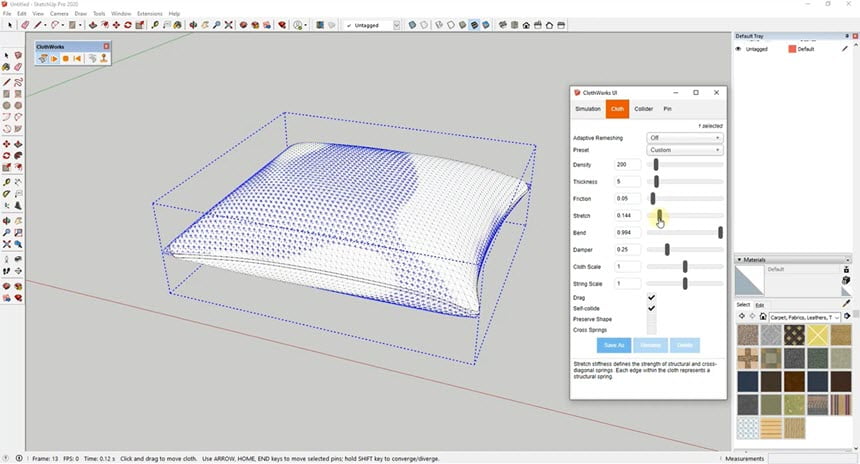Viewport: 860px width, 464px height.
Task: Select the cross-pattern carpet material thumbnail
Action: 748,358
